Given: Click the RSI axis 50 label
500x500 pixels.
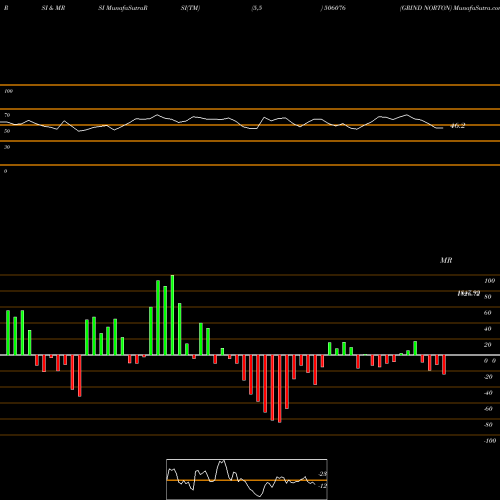Looking at the screenshot, I should coord(7,131).
